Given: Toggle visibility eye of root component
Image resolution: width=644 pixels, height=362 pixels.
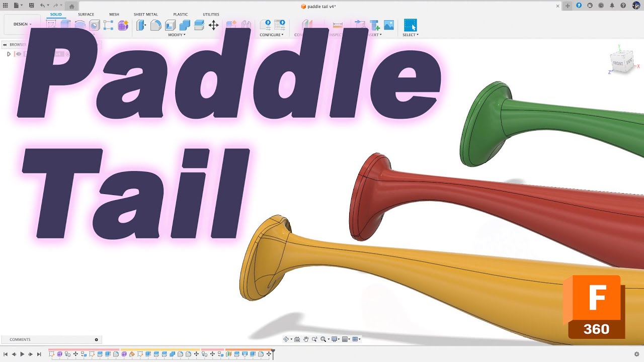Looking at the screenshot, I should pos(19,54).
